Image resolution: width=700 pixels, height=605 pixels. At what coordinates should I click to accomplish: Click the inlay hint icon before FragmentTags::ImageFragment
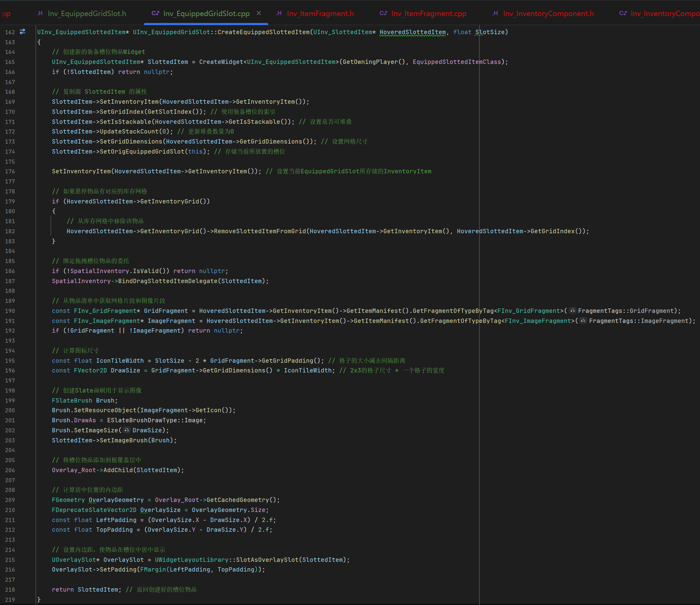(x=584, y=321)
